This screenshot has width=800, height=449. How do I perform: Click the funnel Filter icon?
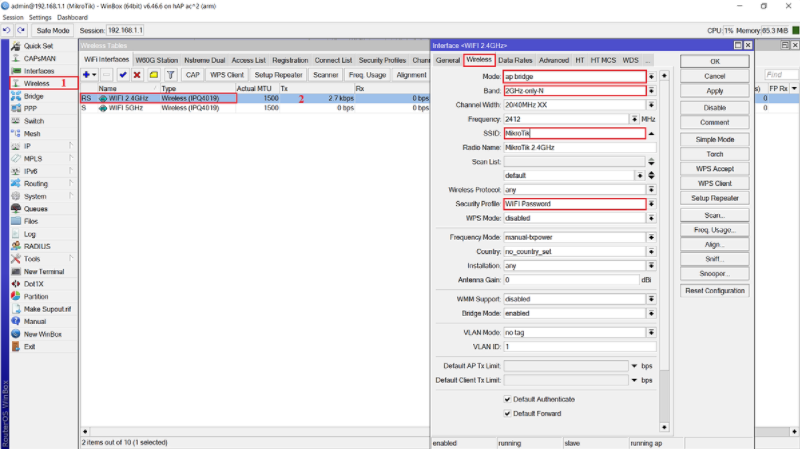[170, 75]
